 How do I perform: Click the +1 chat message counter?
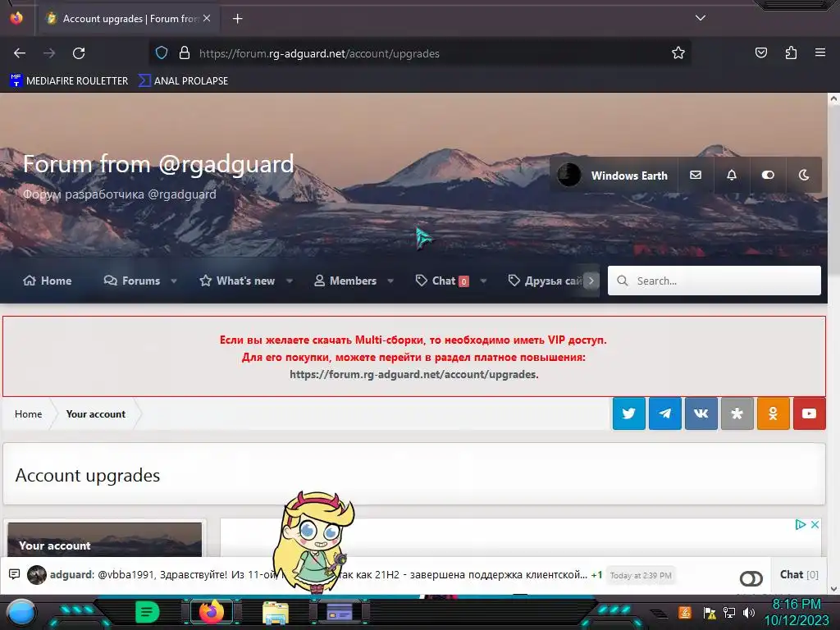click(596, 575)
